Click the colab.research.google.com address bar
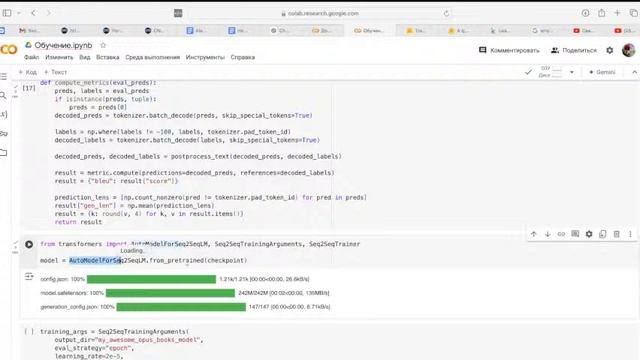This screenshot has height=360, width=640. click(x=320, y=13)
